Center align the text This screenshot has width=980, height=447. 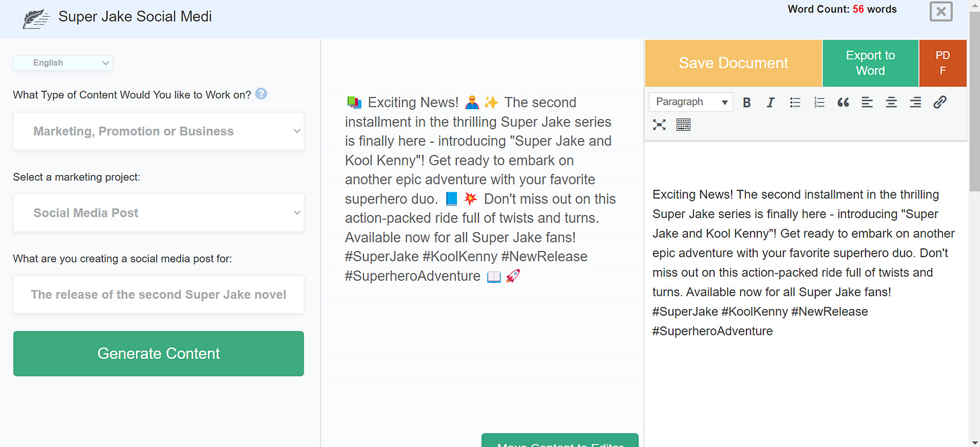pyautogui.click(x=891, y=102)
